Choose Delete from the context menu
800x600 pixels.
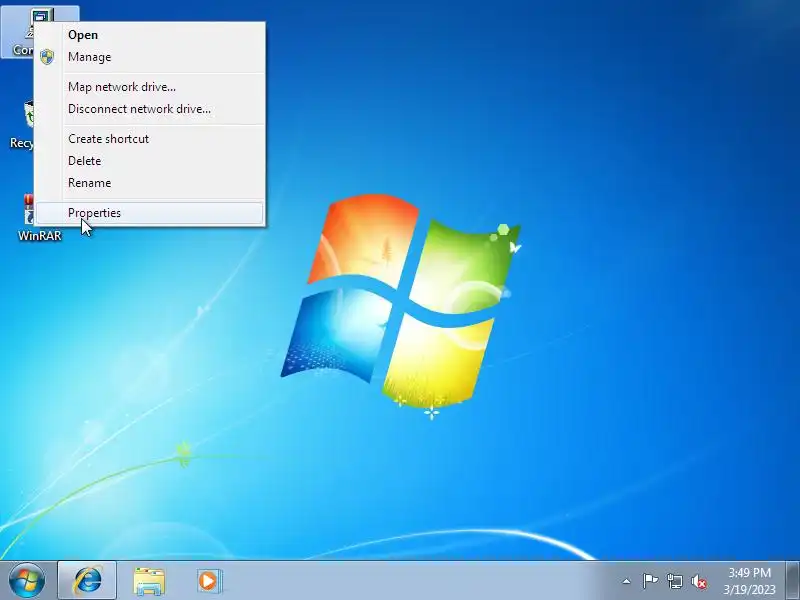click(149, 161)
